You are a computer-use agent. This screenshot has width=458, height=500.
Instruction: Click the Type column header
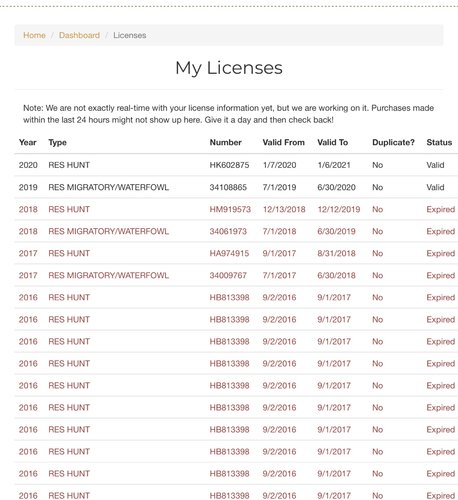pyautogui.click(x=57, y=143)
